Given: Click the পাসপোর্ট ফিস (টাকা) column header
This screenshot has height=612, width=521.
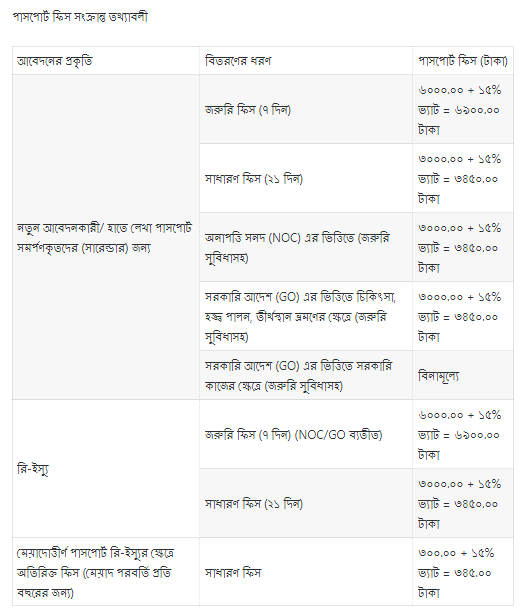Looking at the screenshot, I should coord(463,61).
